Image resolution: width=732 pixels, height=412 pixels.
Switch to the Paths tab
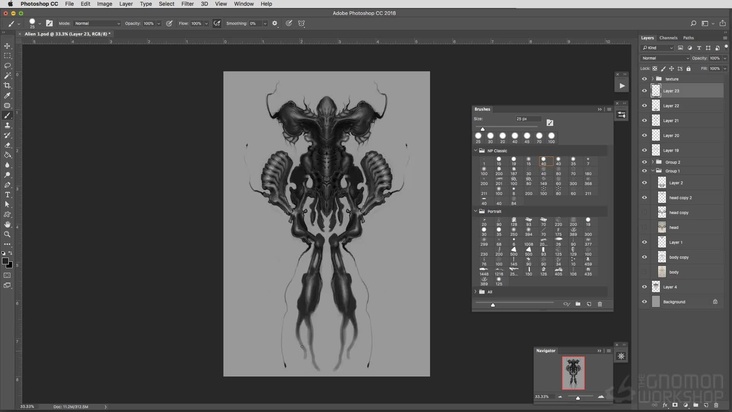tap(688, 38)
